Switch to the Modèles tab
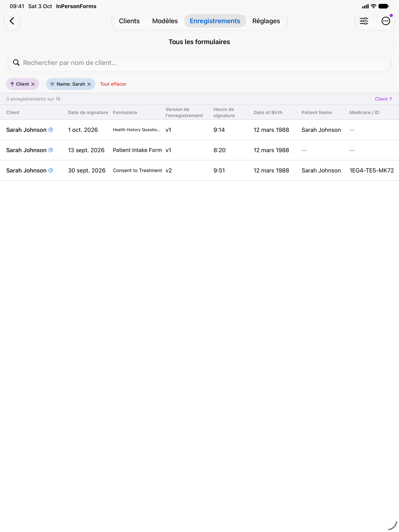The height and width of the screenshot is (532, 399). click(x=165, y=21)
